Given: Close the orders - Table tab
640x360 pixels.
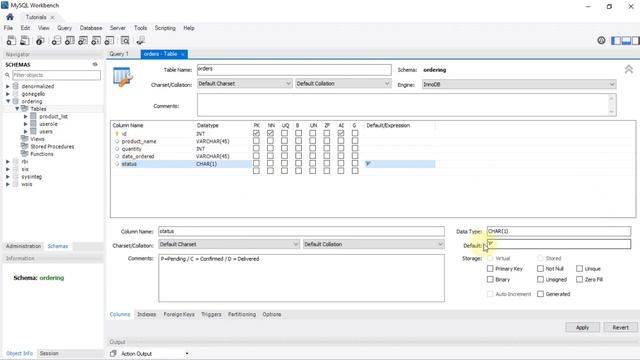Looking at the screenshot, I should 183,54.
